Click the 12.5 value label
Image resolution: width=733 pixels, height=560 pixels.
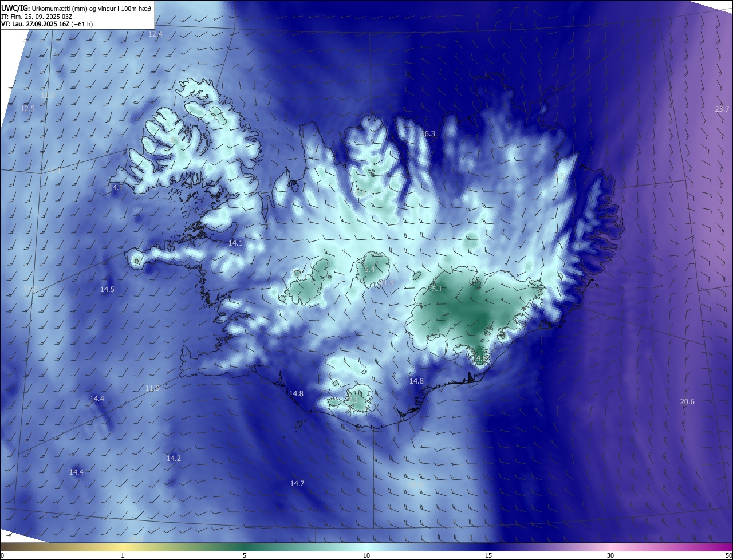27,108
